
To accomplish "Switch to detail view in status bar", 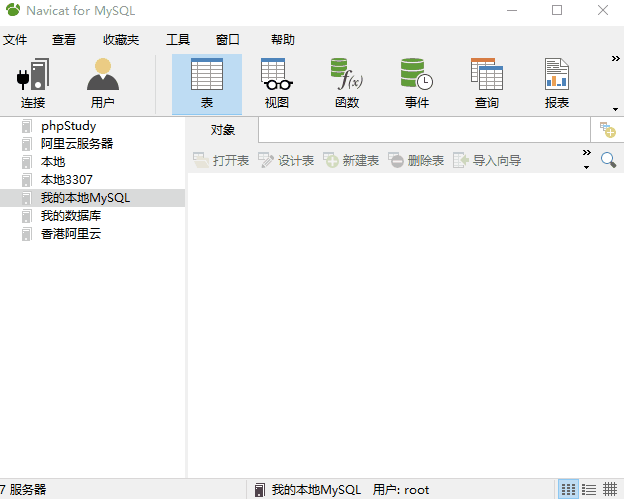I will [610, 489].
